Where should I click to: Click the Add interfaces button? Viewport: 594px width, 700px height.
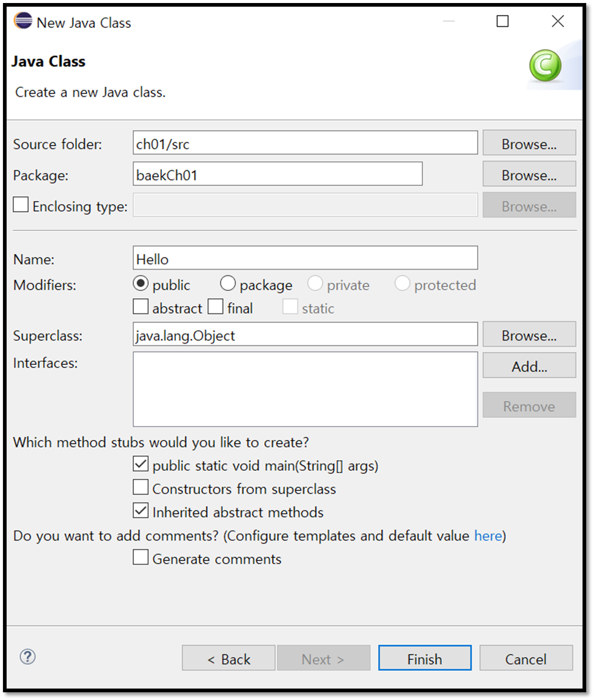529,365
